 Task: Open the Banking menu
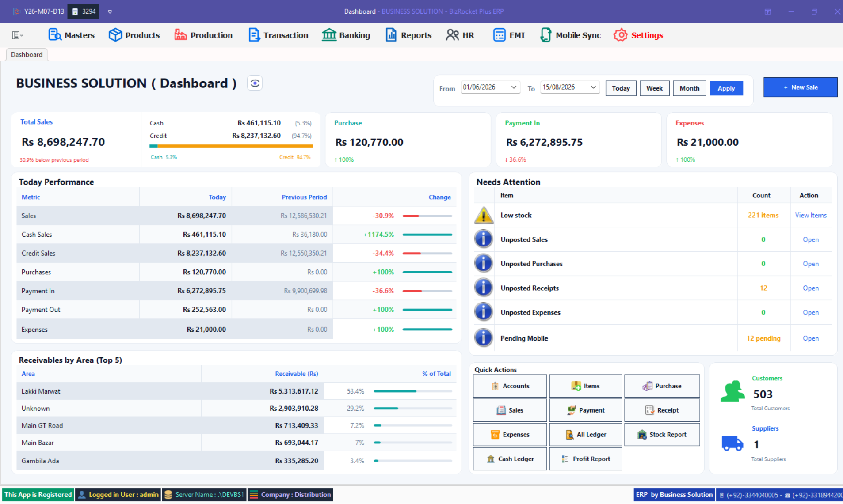click(346, 35)
